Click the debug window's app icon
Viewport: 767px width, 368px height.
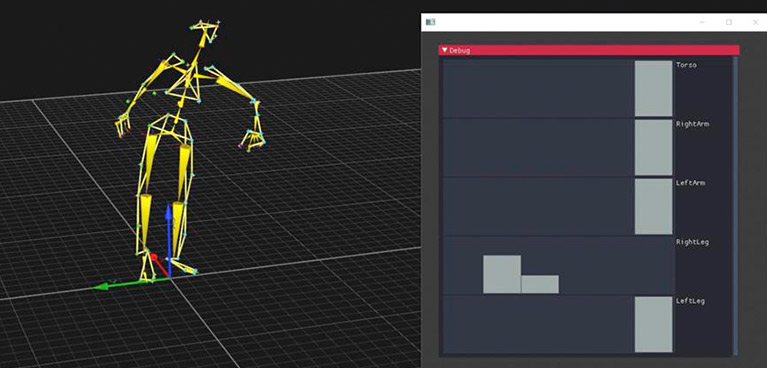click(430, 22)
